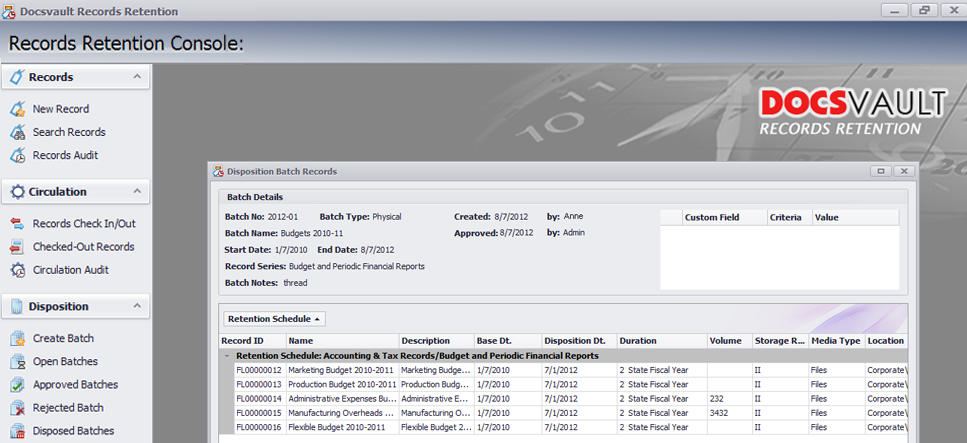Select Open Batches in Disposition

(x=65, y=362)
